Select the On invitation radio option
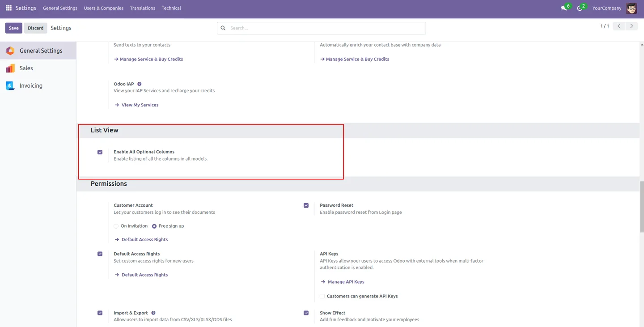The width and height of the screenshot is (644, 327). [x=116, y=226]
